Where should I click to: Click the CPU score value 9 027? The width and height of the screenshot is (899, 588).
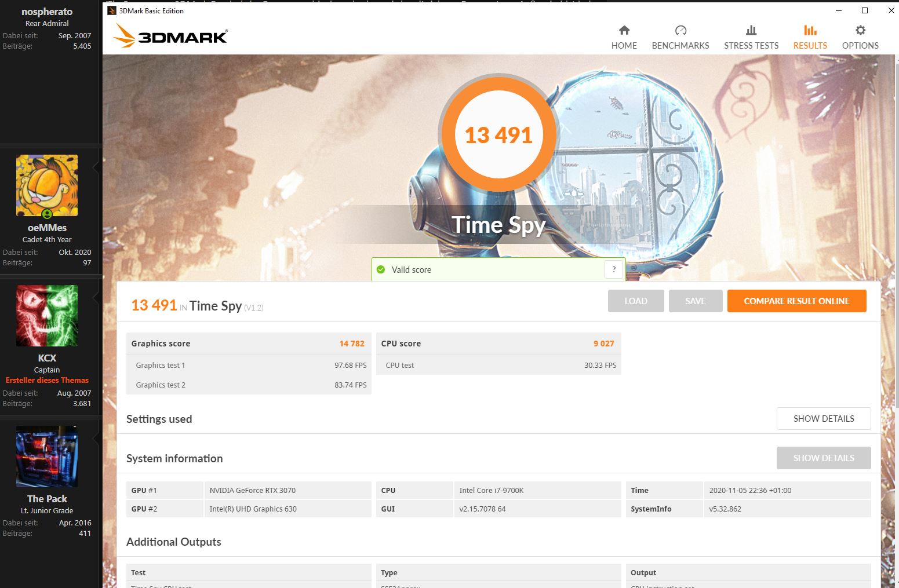pos(603,344)
